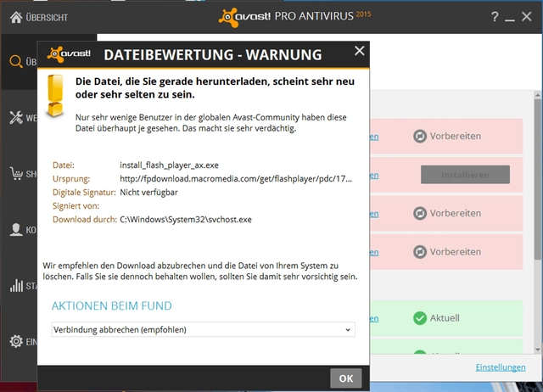
Task: Click the Übersicht home icon
Action: [x=16, y=17]
